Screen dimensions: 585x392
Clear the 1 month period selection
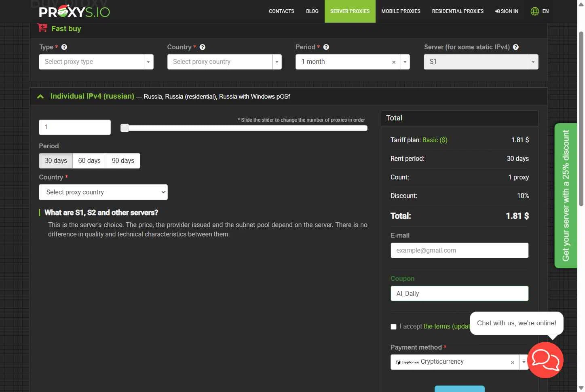394,62
